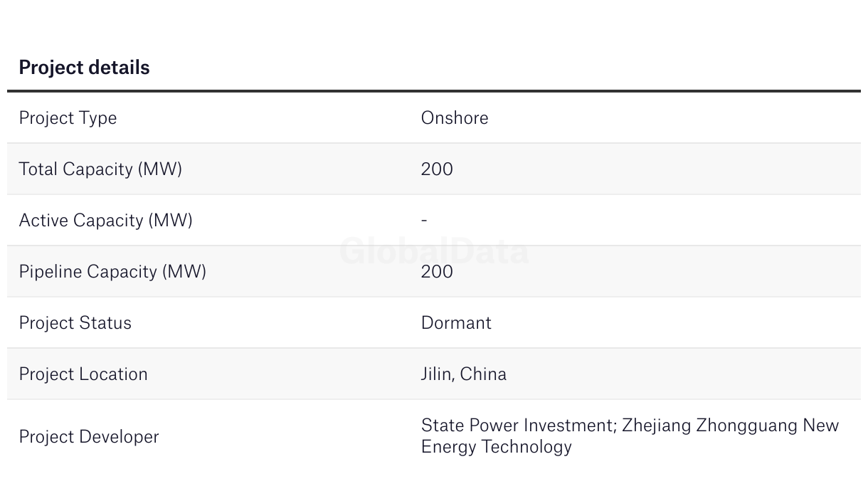868x501 pixels.
Task: Click the Project details heading
Action: (x=84, y=68)
